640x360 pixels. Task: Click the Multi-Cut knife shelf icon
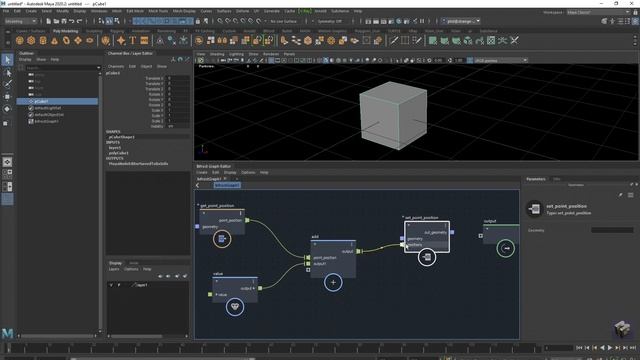point(393,40)
